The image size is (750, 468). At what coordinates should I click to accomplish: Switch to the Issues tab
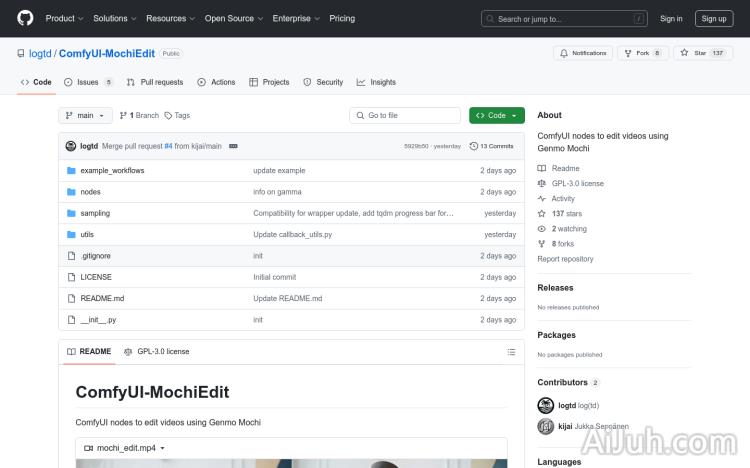(x=88, y=82)
